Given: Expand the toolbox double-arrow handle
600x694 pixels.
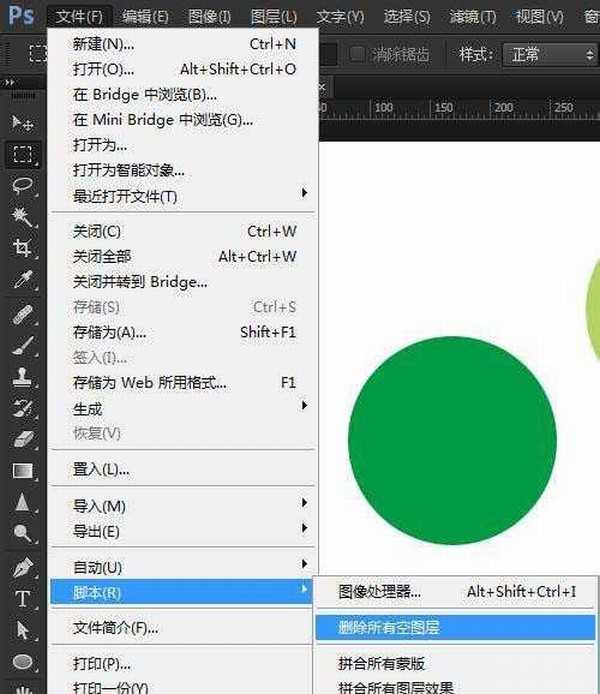Looking at the screenshot, I should pyautogui.click(x=9, y=82).
